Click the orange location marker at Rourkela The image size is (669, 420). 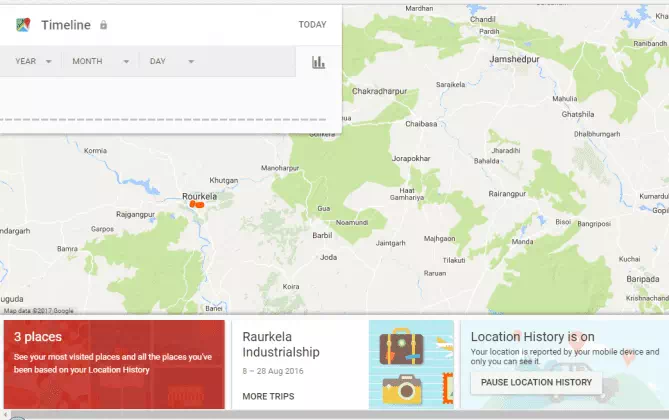click(197, 204)
